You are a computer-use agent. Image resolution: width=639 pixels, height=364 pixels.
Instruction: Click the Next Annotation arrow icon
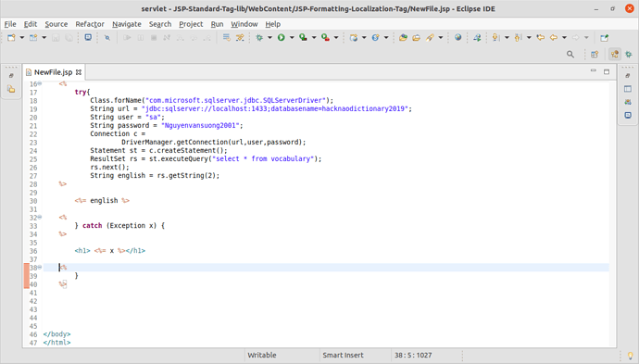(496, 37)
